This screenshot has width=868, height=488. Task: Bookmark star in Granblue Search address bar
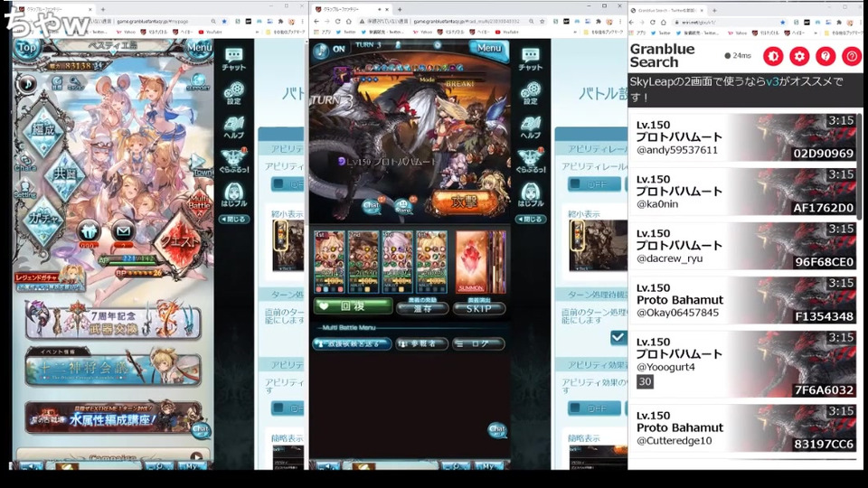pos(782,22)
